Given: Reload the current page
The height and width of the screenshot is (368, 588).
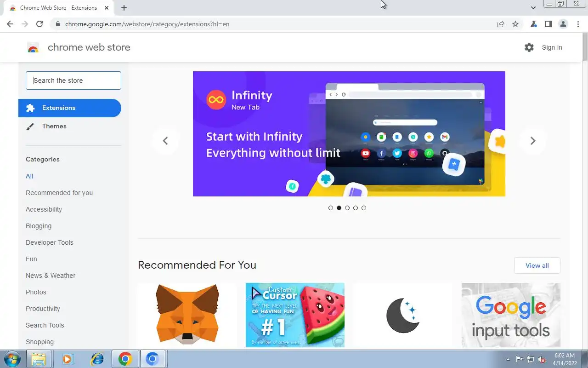Looking at the screenshot, I should click(x=40, y=24).
